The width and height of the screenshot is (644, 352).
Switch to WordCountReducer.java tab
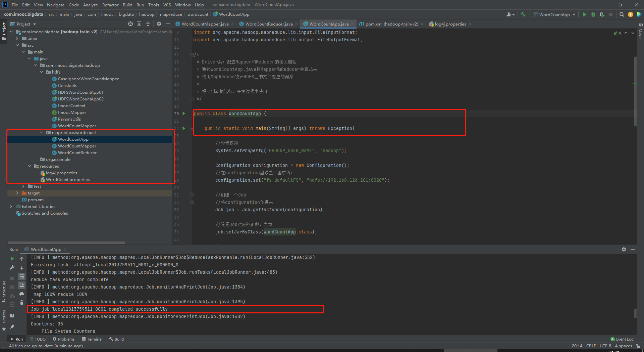click(269, 24)
